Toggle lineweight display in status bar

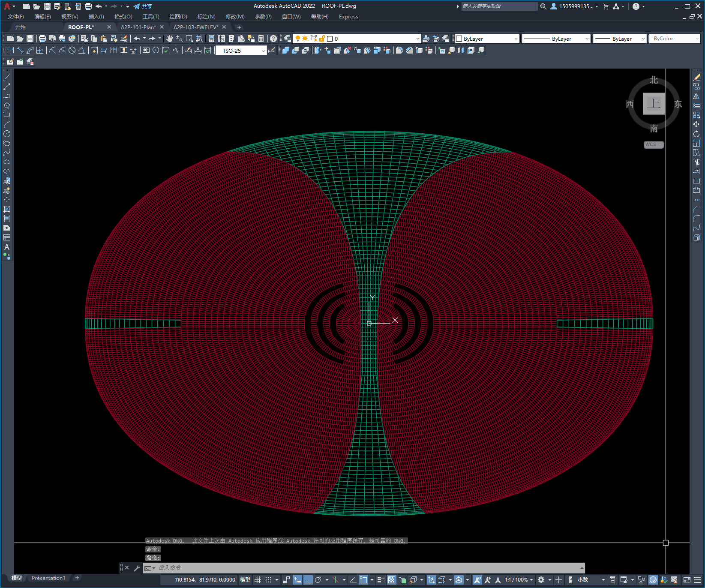[x=381, y=580]
